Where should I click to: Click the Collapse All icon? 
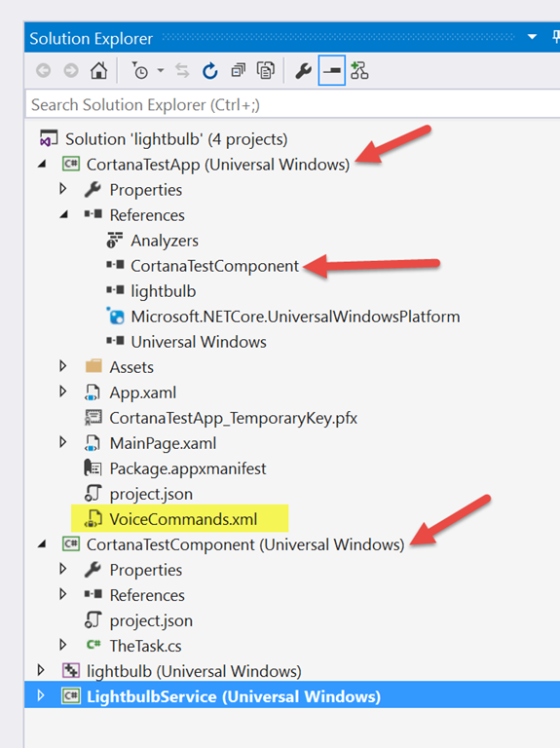(238, 70)
